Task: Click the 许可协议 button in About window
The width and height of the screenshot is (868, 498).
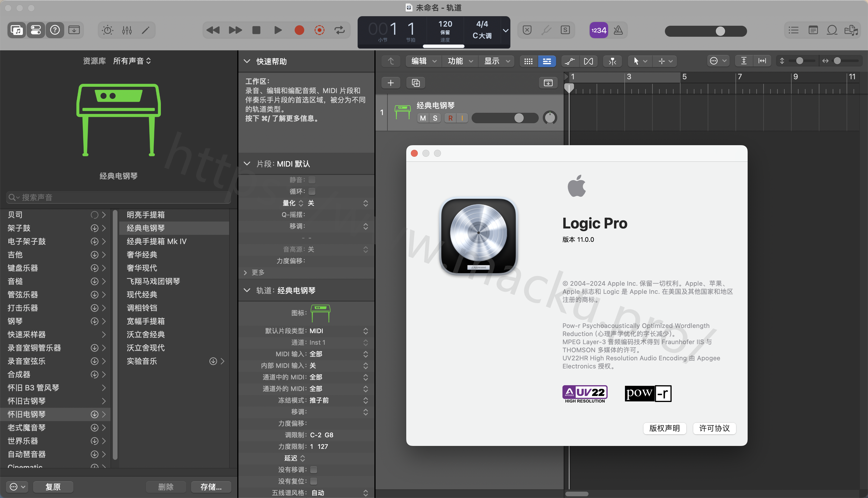Action: (x=714, y=428)
